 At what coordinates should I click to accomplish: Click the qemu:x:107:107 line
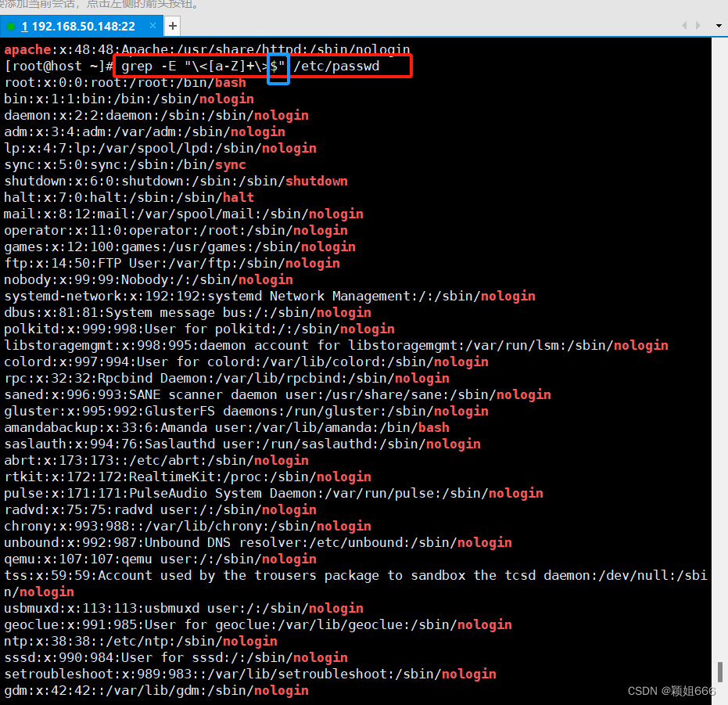click(160, 559)
